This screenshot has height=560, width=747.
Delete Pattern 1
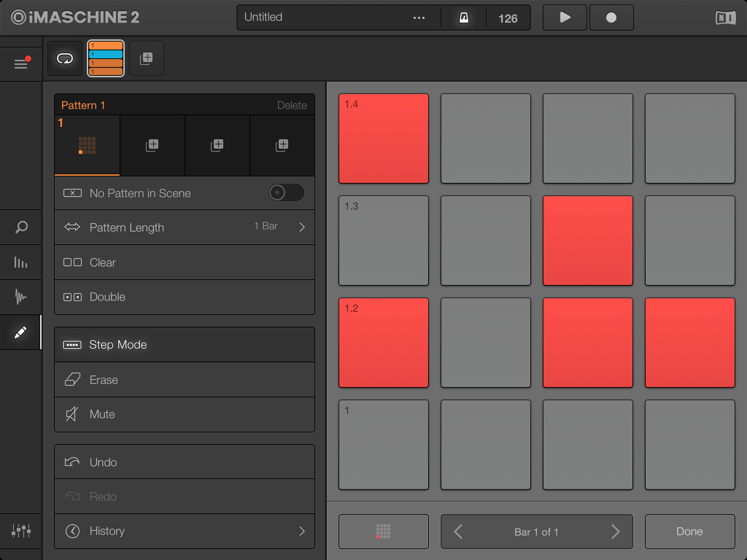click(292, 105)
